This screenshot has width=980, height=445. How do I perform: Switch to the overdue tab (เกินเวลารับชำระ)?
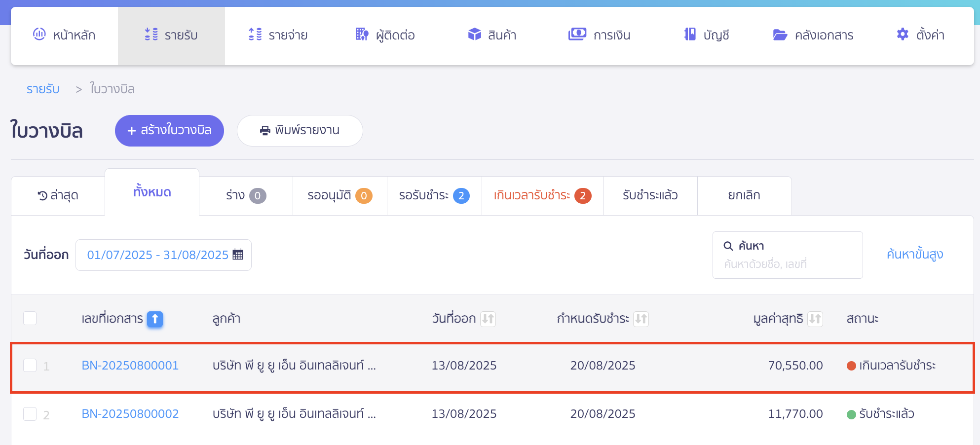click(542, 196)
